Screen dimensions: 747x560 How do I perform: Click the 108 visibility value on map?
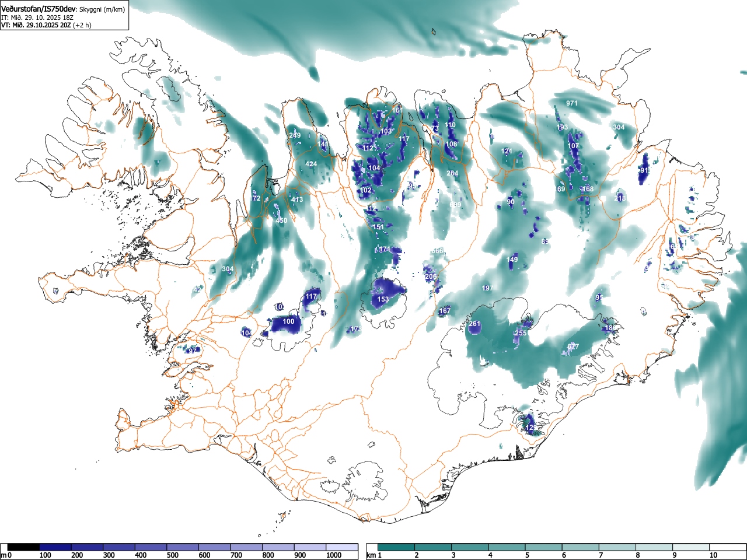[451, 144]
